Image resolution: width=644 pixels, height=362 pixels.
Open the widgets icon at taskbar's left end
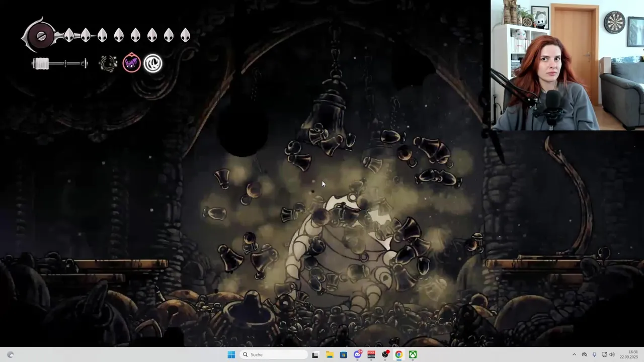pyautogui.click(x=10, y=354)
